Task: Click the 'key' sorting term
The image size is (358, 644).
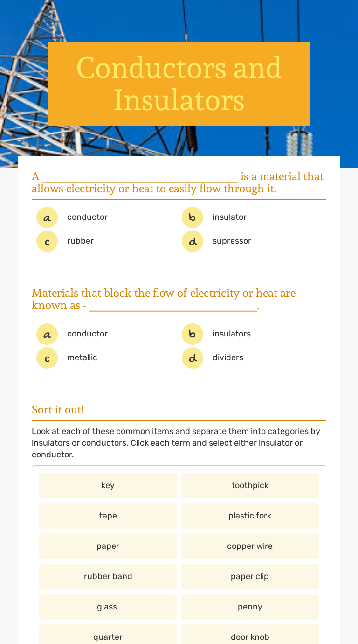Action: click(x=108, y=485)
